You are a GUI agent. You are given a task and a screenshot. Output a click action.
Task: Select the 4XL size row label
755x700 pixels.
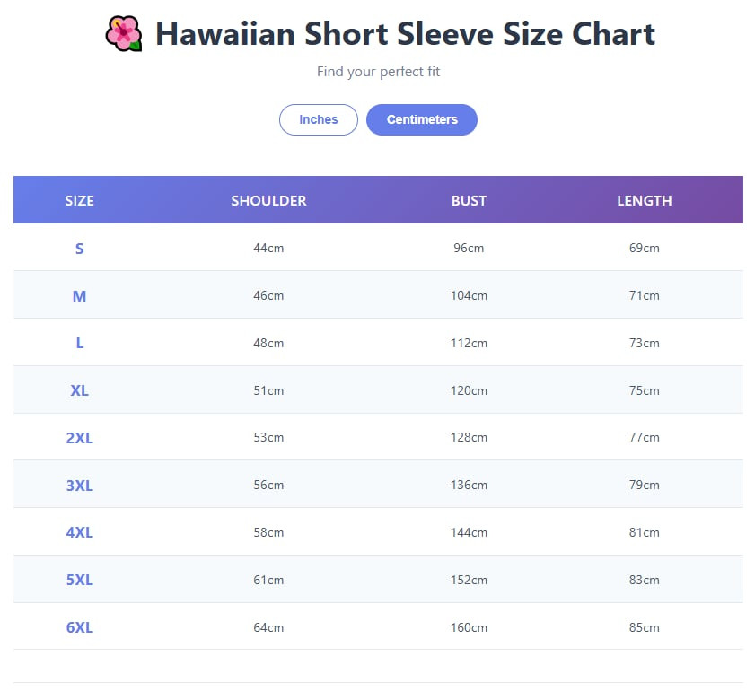pos(79,532)
